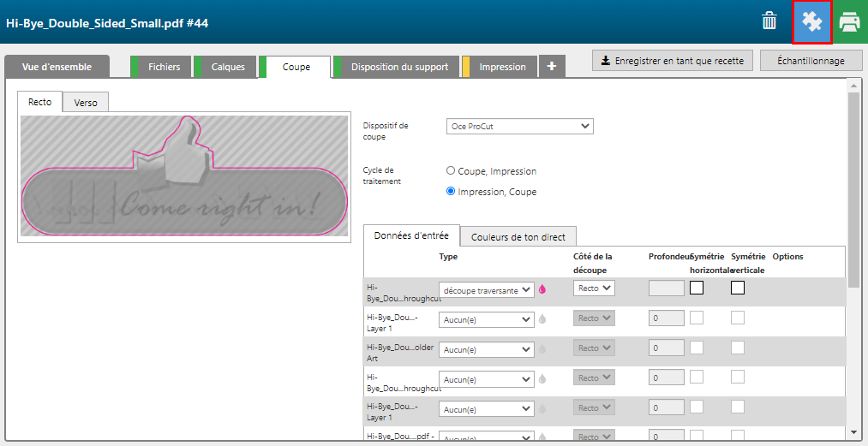The image size is (868, 446).
Task: Click the Recto preview thumbnail
Action: (184, 178)
